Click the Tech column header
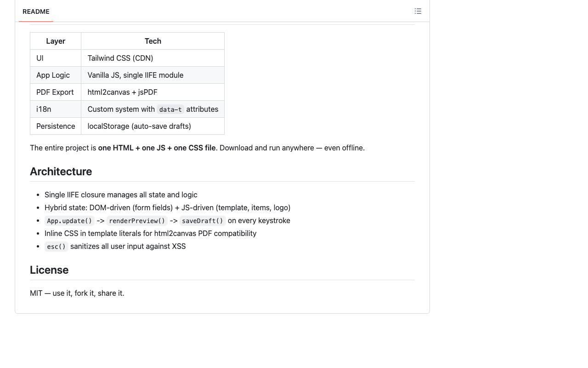The height and width of the screenshot is (368, 588). point(153,41)
